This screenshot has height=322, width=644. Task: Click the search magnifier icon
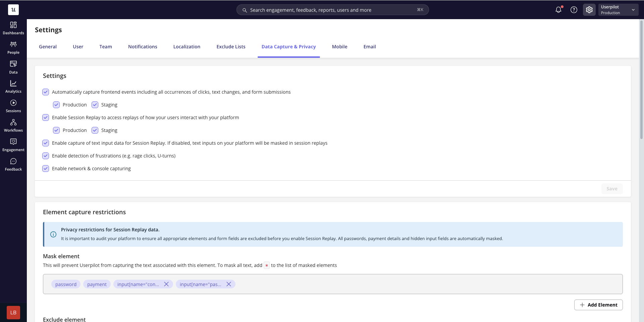coord(245,10)
